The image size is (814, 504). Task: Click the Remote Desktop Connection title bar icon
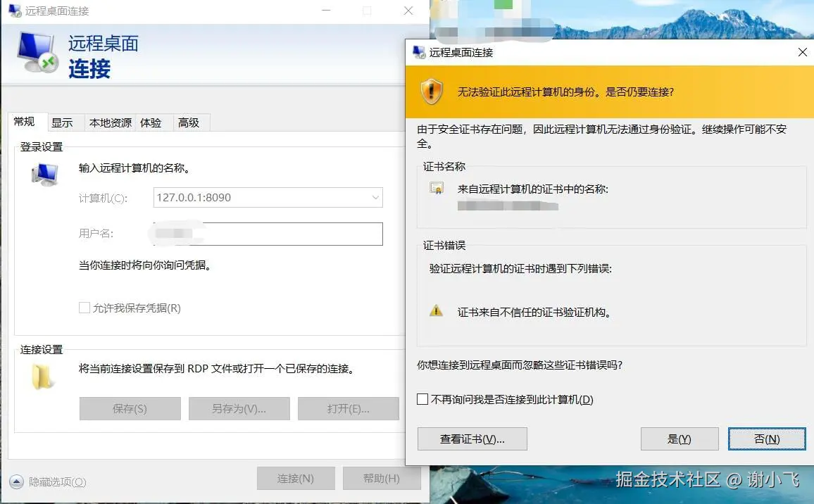pyautogui.click(x=13, y=11)
